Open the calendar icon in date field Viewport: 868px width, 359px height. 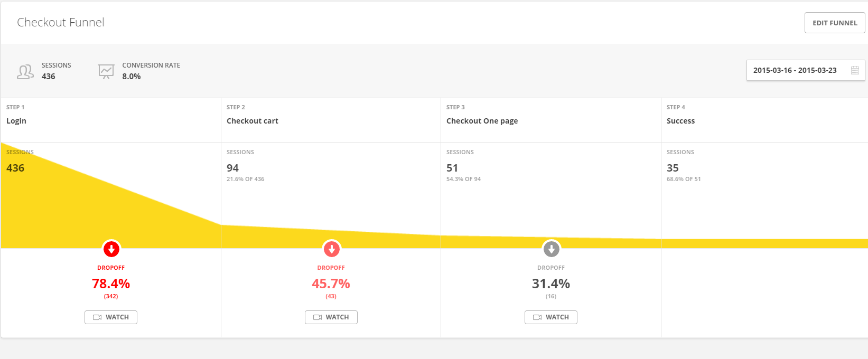(855, 71)
